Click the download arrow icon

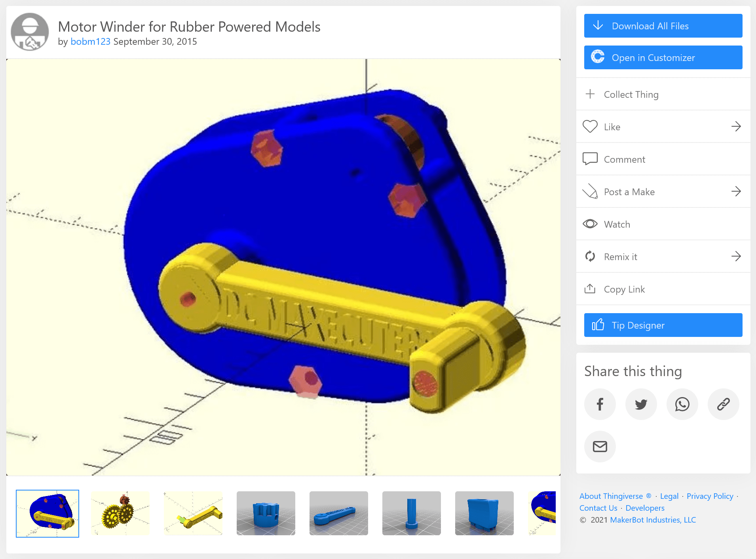click(598, 26)
